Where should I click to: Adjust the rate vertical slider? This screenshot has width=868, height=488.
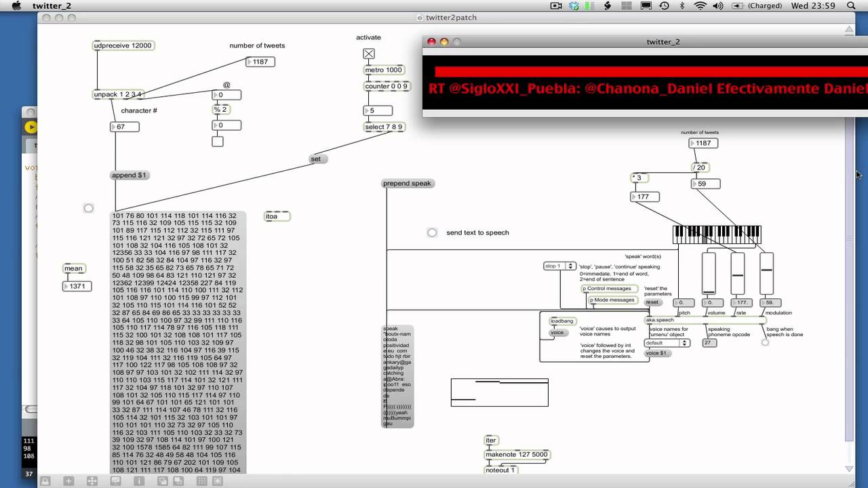(738, 274)
